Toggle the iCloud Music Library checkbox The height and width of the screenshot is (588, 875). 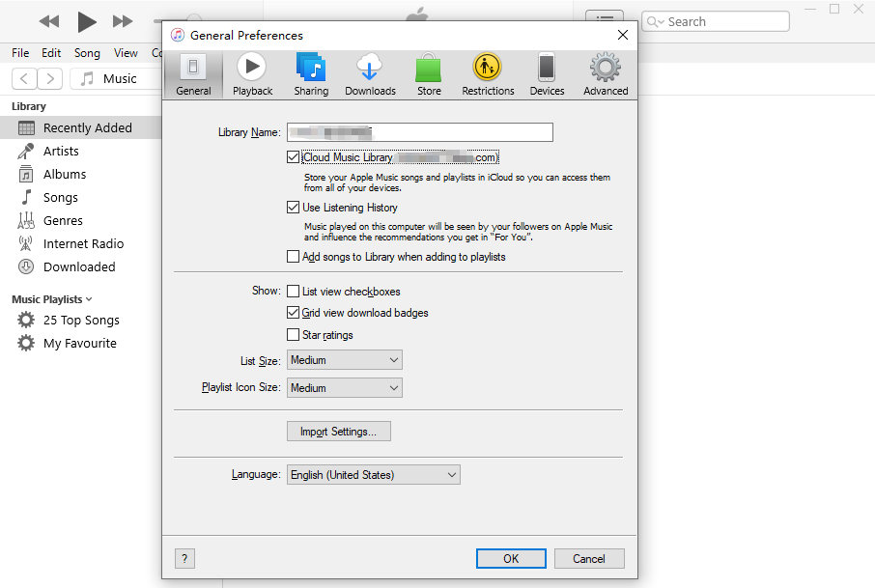tap(293, 157)
